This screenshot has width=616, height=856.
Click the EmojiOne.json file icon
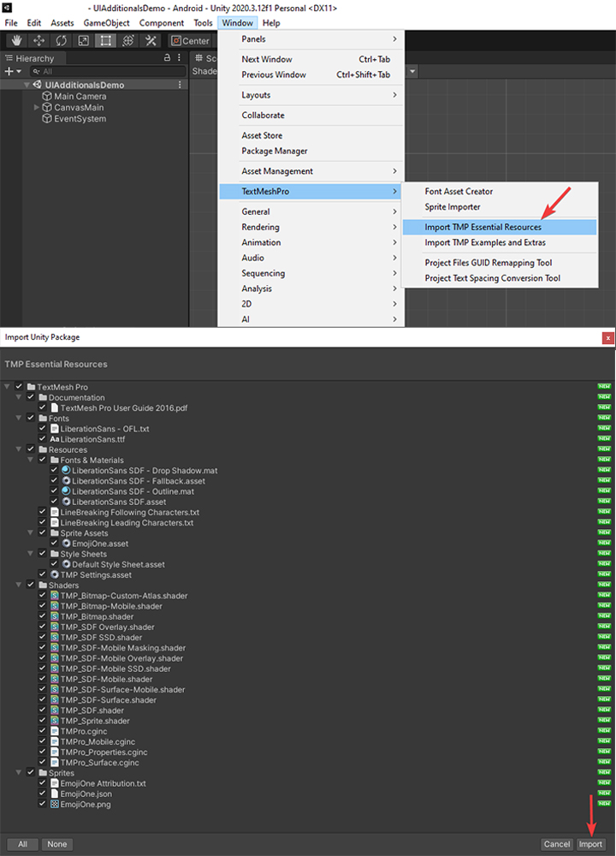[x=55, y=794]
